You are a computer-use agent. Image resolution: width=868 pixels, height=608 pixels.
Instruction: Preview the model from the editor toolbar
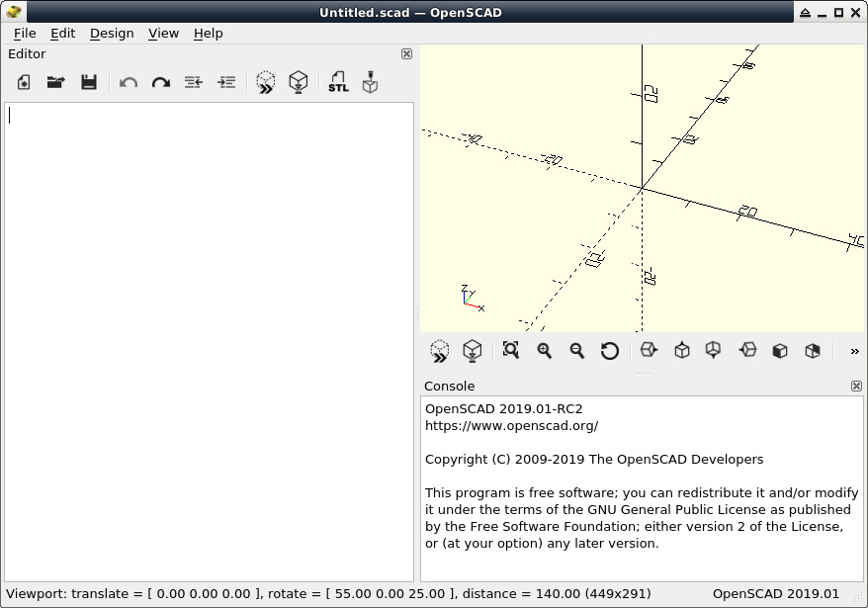[x=266, y=82]
